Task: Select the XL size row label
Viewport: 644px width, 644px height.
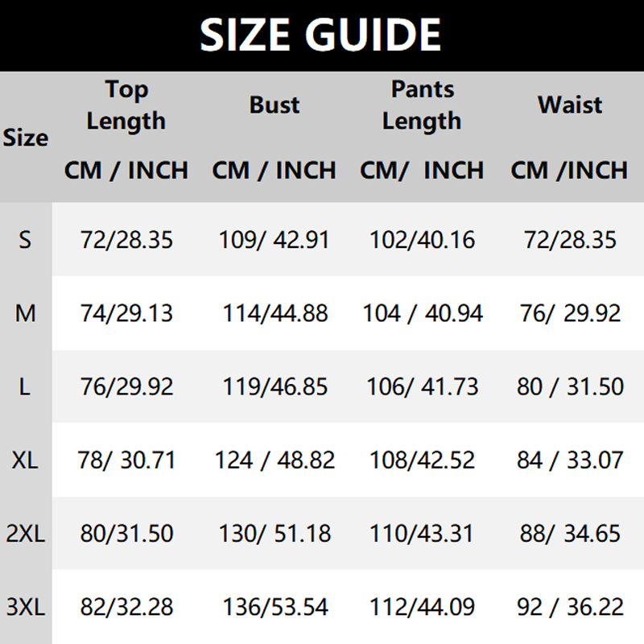Action: coord(26,460)
